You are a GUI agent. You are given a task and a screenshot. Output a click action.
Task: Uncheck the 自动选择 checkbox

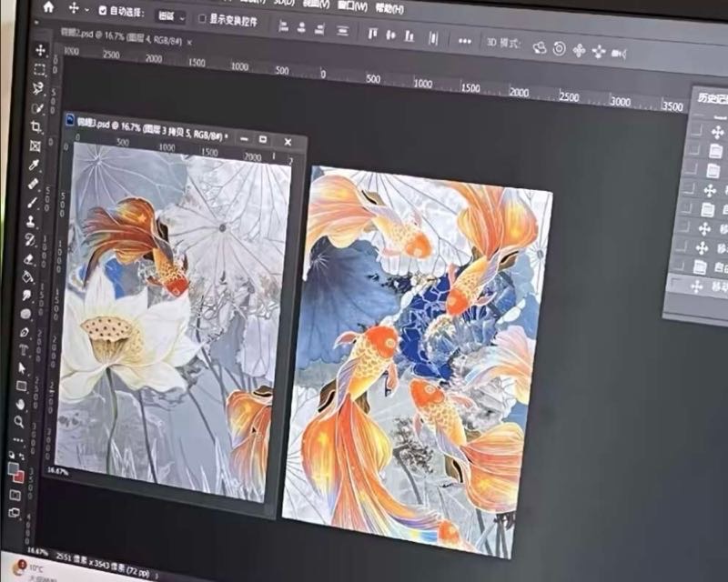click(x=103, y=12)
